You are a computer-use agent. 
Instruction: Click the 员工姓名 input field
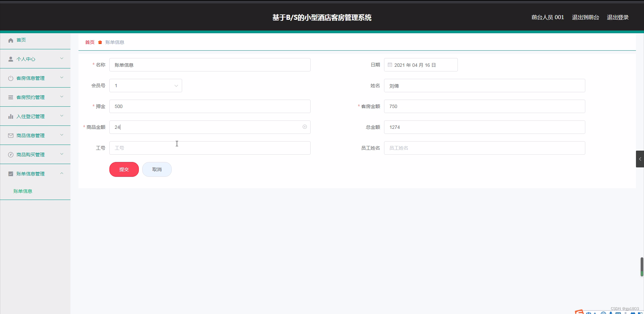click(x=485, y=148)
